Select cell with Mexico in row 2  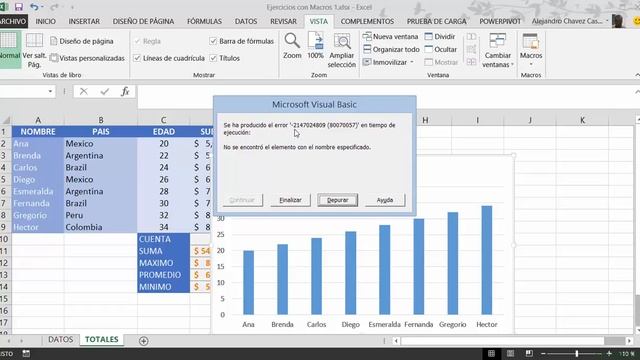coord(101,144)
